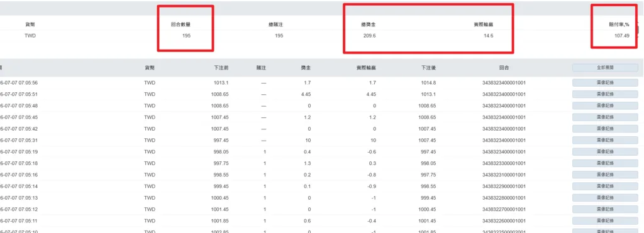Click the 全部展開 expand-all button
The height and width of the screenshot is (233, 644).
click(x=605, y=68)
